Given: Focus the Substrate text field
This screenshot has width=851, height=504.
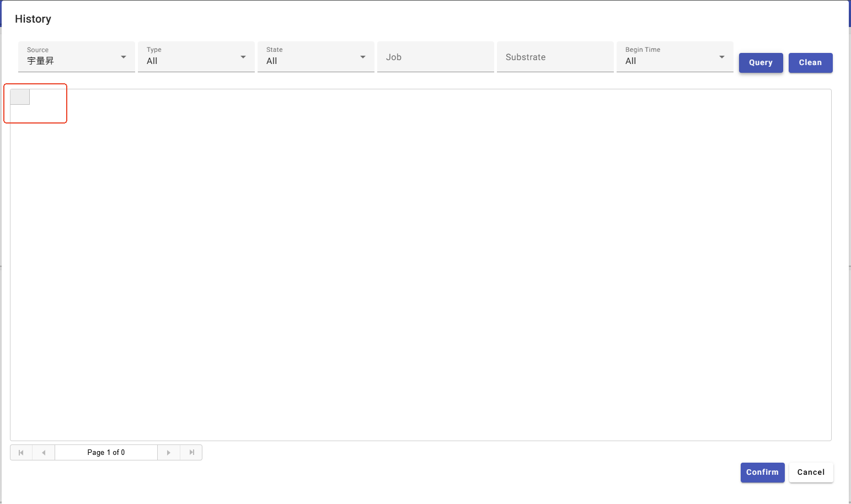Looking at the screenshot, I should [555, 57].
